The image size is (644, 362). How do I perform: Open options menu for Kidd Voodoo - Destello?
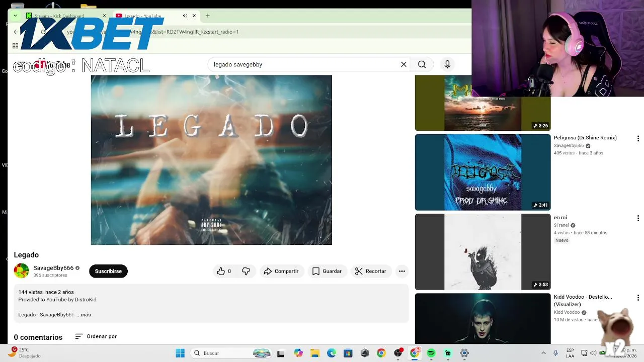point(638,298)
